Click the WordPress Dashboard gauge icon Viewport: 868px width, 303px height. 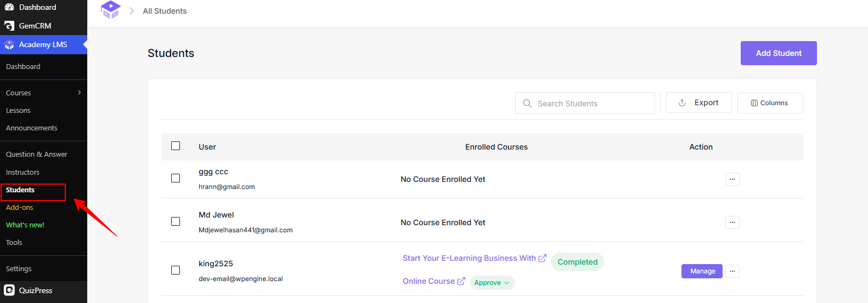coord(9,7)
